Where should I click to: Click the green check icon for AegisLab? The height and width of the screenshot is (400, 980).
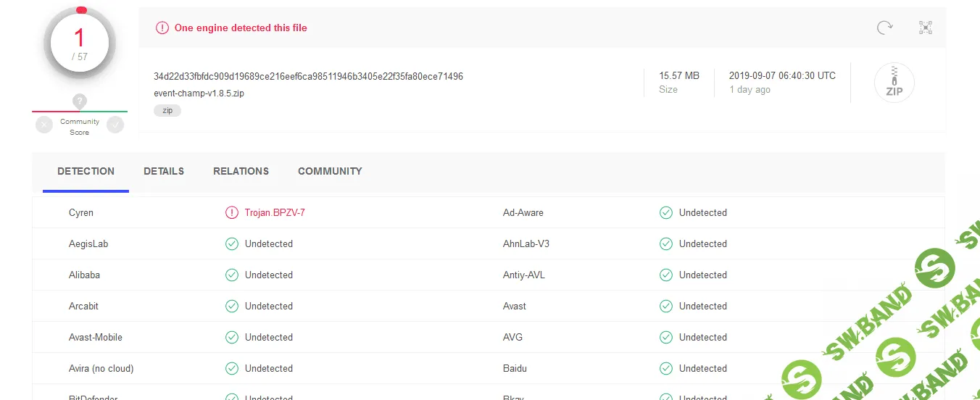coord(231,244)
